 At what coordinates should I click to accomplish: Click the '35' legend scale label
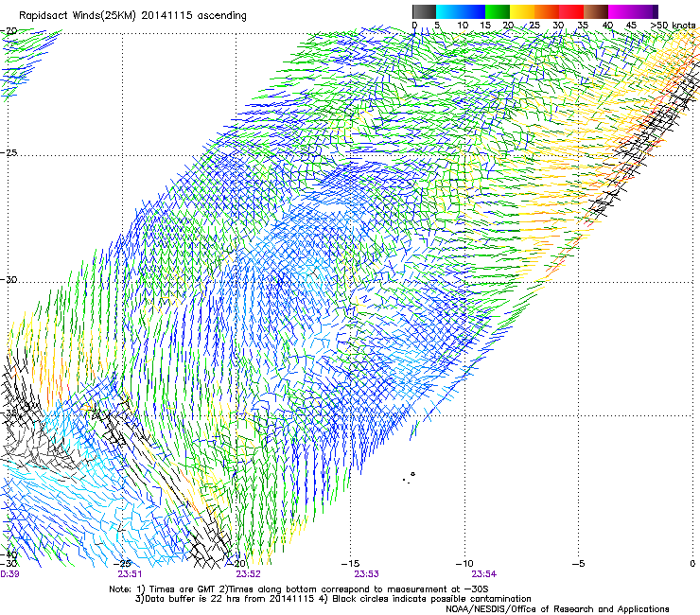pos(583,26)
